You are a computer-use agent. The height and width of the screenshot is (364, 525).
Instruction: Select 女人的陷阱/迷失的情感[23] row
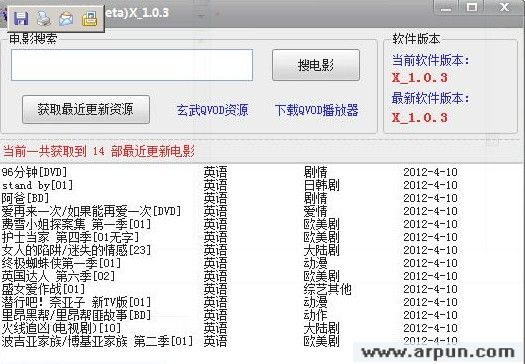(x=229, y=250)
